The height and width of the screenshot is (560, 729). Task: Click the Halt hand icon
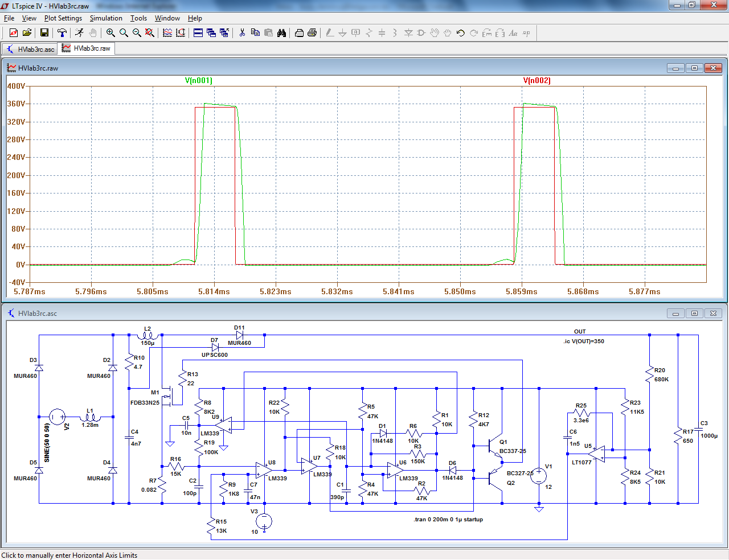[x=93, y=33]
